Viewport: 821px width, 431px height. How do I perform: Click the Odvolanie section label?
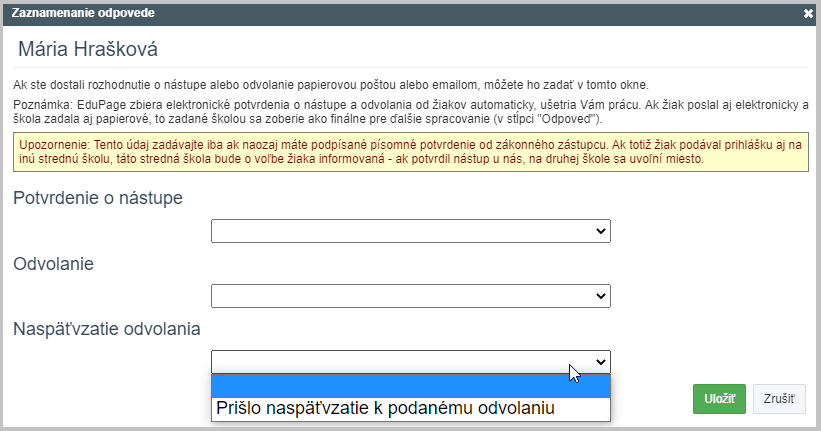tap(53, 263)
